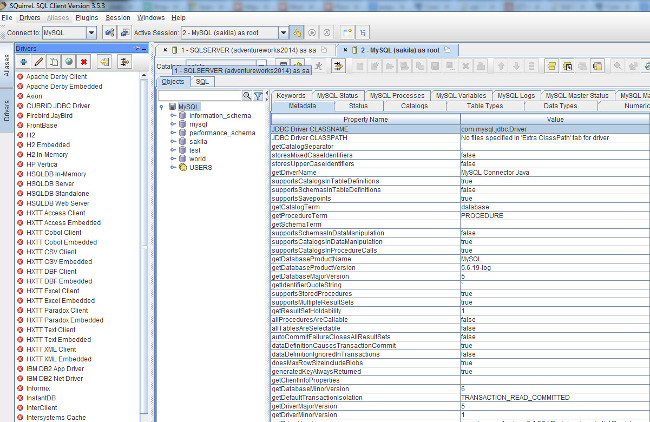Image resolution: width=650 pixels, height=422 pixels.
Task: Minimize the Drivers panel
Action: (x=144, y=49)
